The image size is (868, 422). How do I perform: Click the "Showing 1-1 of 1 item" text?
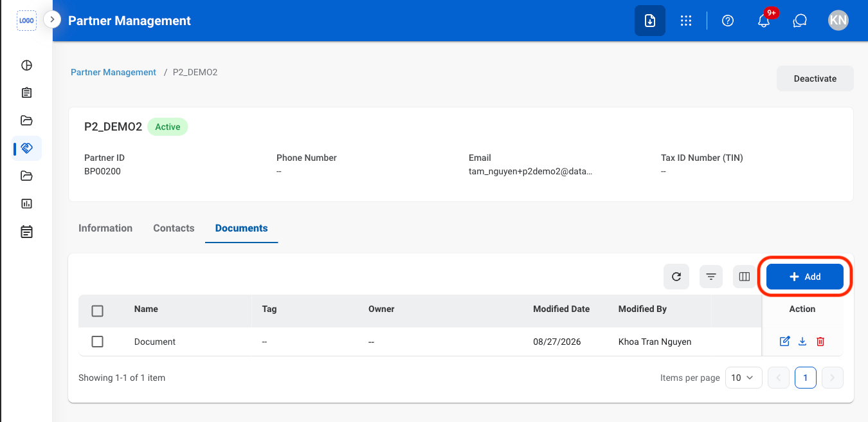[x=122, y=378]
